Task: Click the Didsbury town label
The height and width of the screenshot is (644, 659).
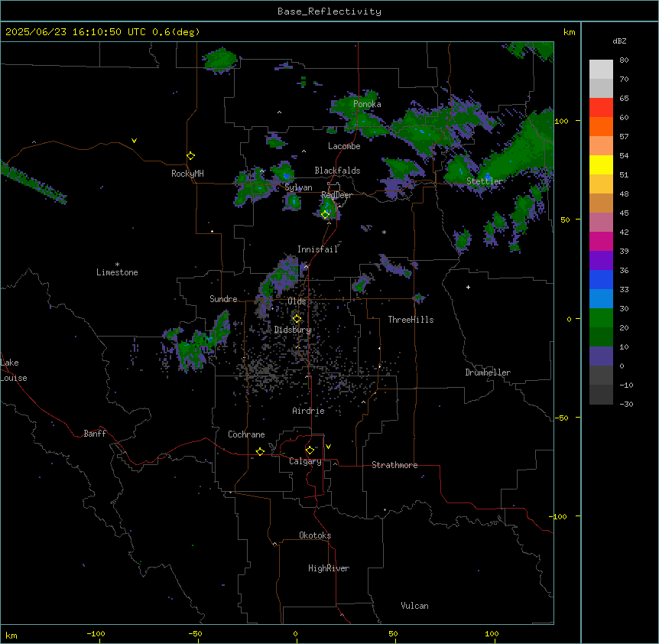Action: [293, 330]
